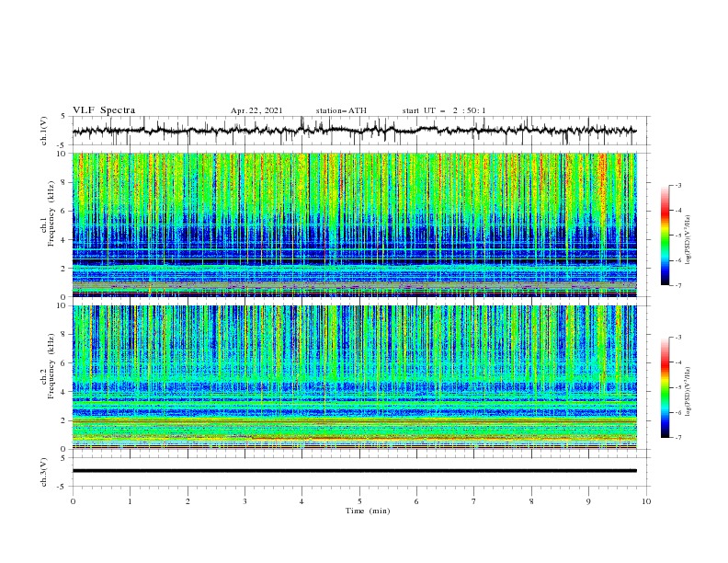Click time axis tick label "9"

click(x=588, y=501)
